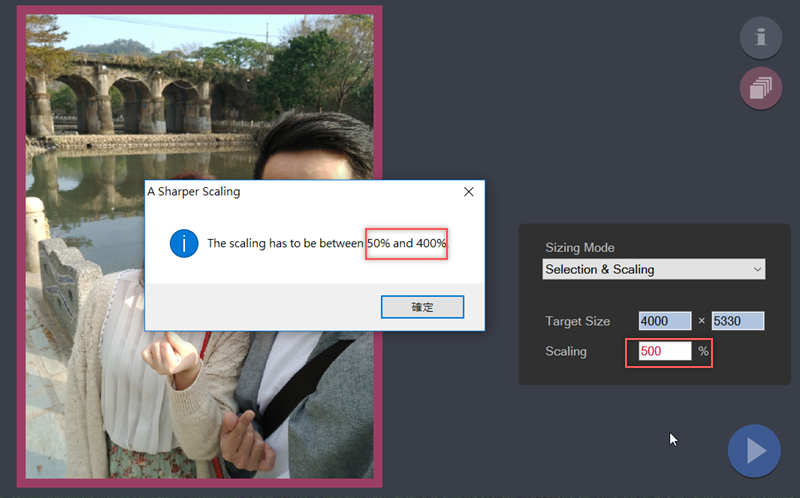Click the Sizing Mode label
This screenshot has height=498, width=800.
pos(580,247)
